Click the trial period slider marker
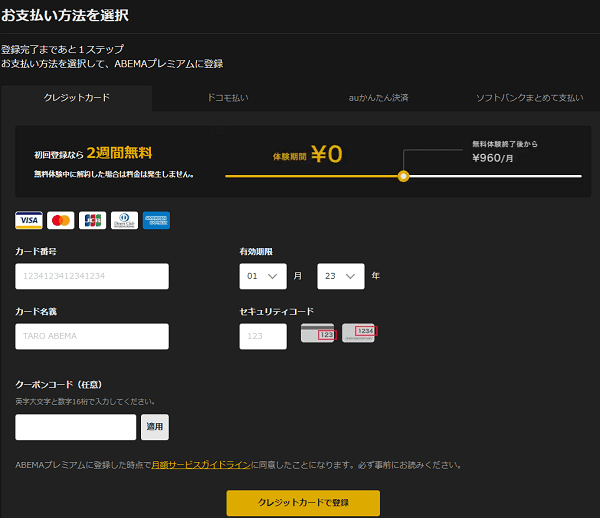 pos(404,176)
